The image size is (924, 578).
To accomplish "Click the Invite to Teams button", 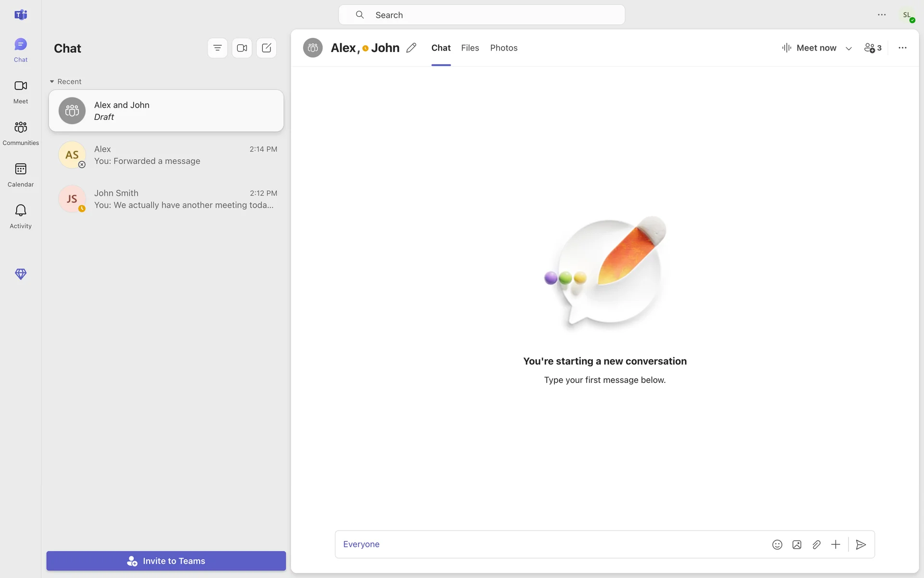I will point(166,561).
